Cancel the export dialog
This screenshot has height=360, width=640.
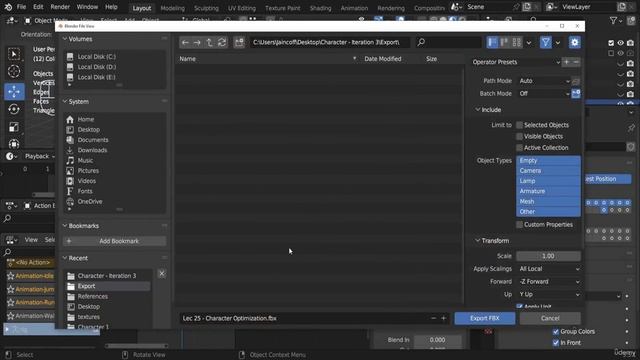(550, 318)
